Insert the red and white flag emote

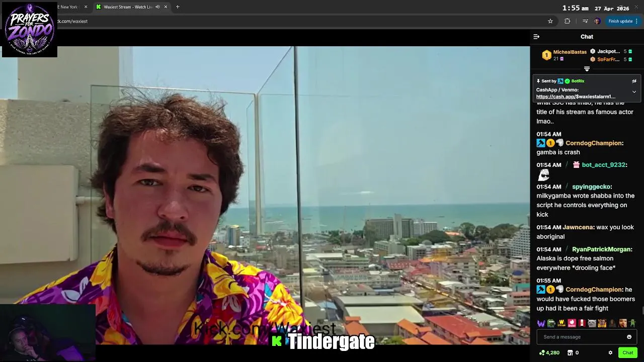pyautogui.click(x=582, y=323)
